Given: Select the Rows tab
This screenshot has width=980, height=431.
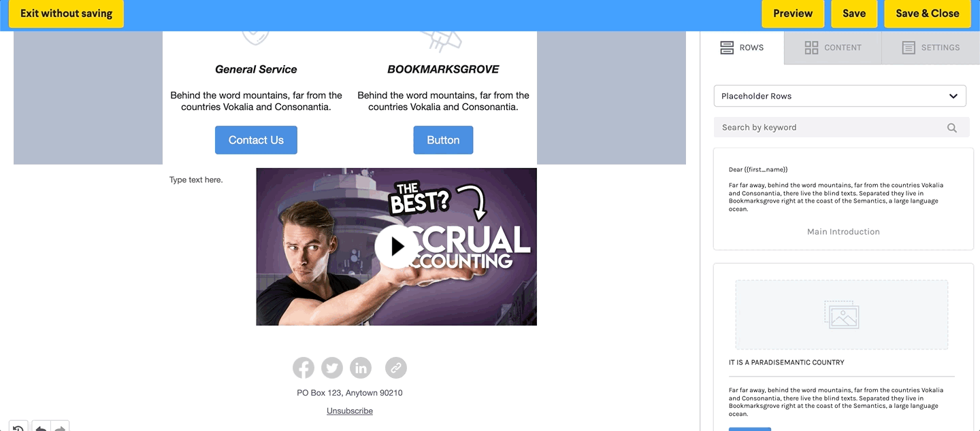Looking at the screenshot, I should (742, 48).
